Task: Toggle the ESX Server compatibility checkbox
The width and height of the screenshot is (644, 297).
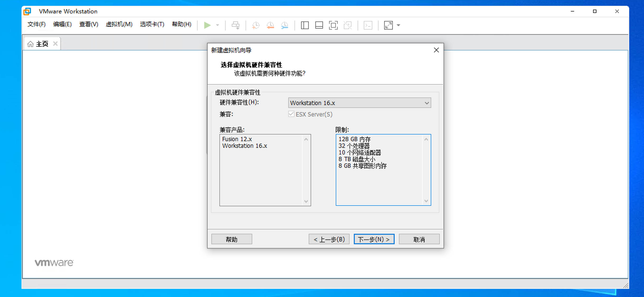Action: (291, 114)
